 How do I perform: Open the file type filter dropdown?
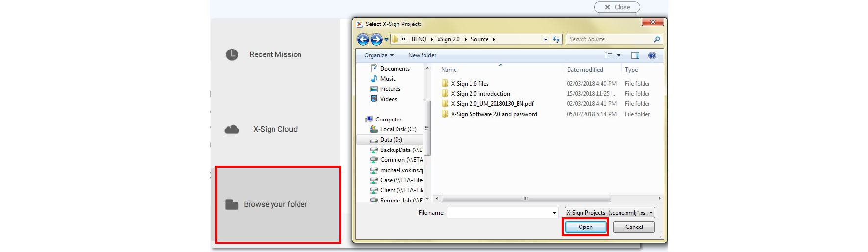(x=610, y=213)
